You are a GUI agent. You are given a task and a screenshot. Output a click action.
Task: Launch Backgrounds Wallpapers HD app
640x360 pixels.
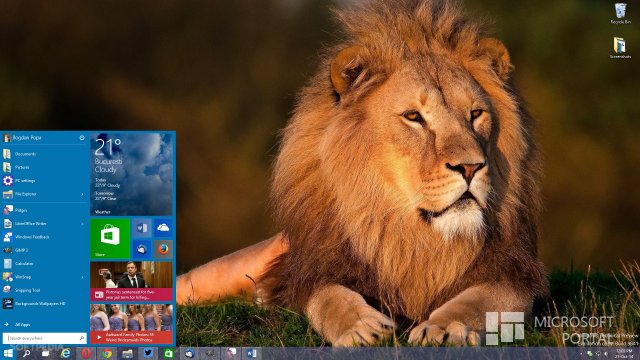pyautogui.click(x=44, y=304)
